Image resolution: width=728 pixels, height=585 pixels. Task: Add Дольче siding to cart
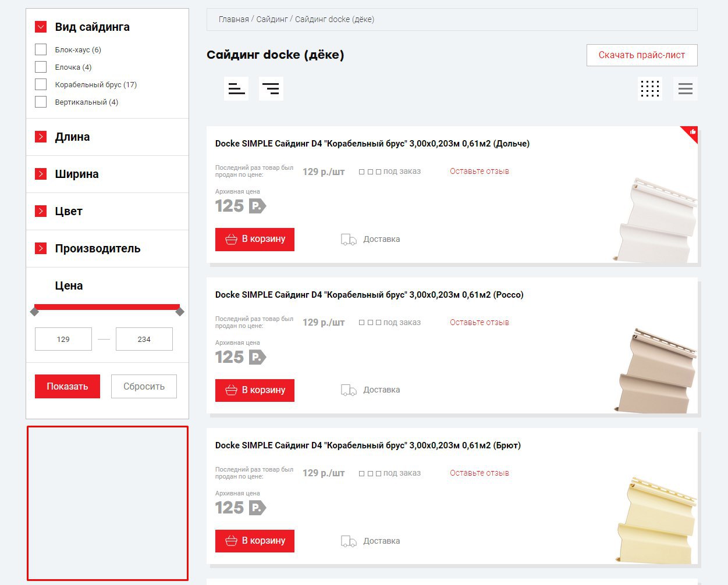coord(255,240)
